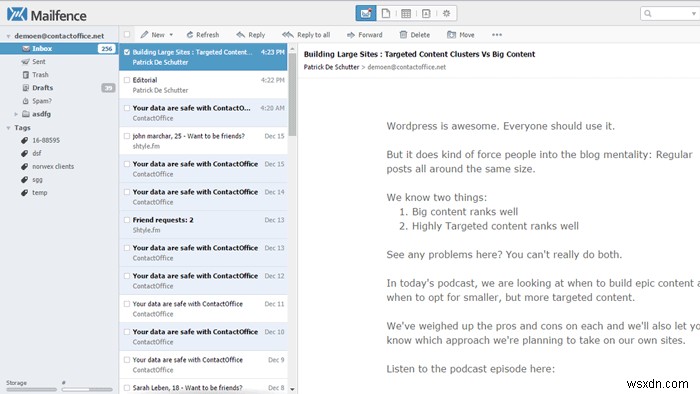Toggle the select-all messages checkbox
Viewport: 700px width, 394px height.
(127, 34)
